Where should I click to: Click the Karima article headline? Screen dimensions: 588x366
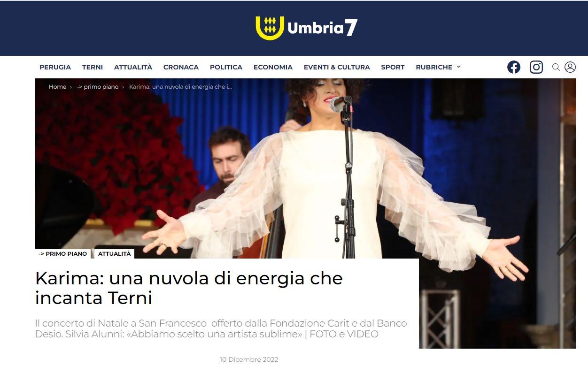click(x=189, y=288)
